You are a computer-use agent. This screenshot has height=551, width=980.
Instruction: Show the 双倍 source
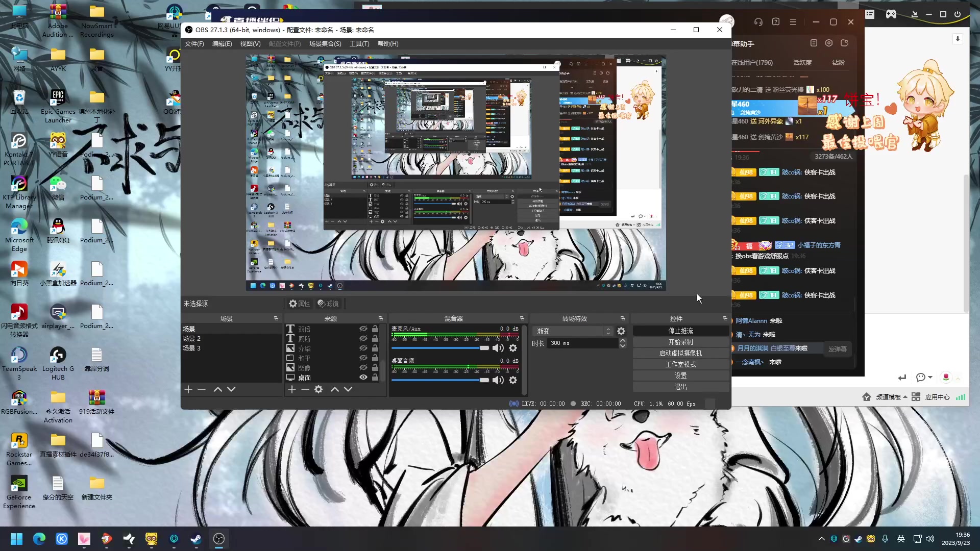pyautogui.click(x=363, y=329)
